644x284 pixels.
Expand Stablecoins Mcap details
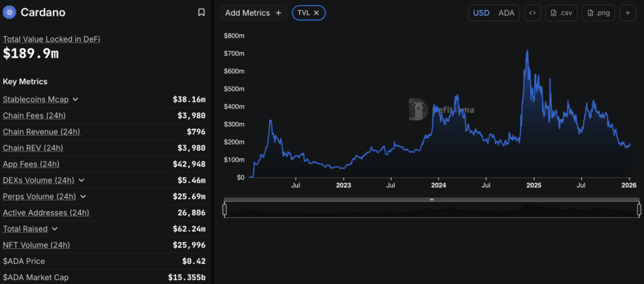(75, 99)
